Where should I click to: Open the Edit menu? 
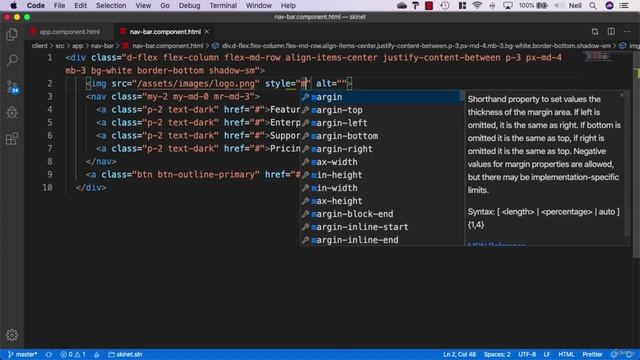pyautogui.click(x=80, y=5)
